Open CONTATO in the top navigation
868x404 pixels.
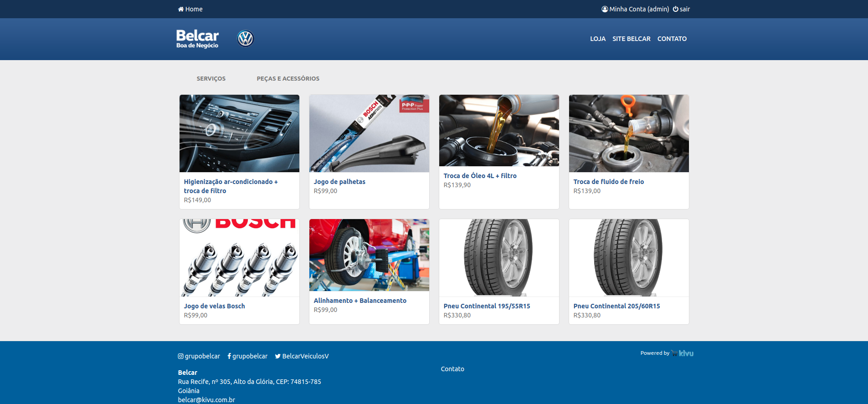point(672,39)
